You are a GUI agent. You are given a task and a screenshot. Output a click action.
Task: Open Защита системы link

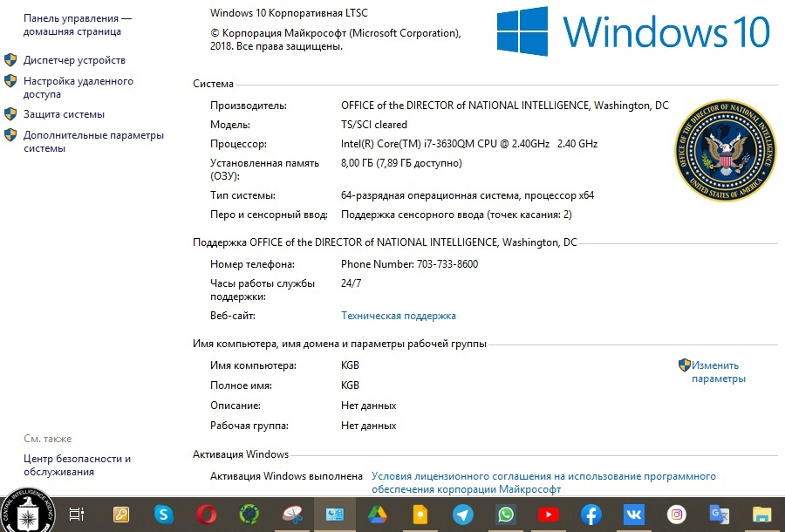click(64, 114)
